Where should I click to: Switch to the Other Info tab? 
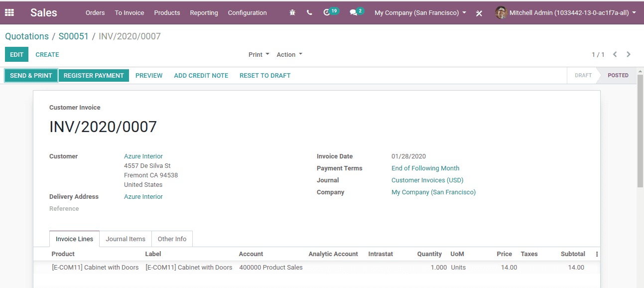coord(172,239)
